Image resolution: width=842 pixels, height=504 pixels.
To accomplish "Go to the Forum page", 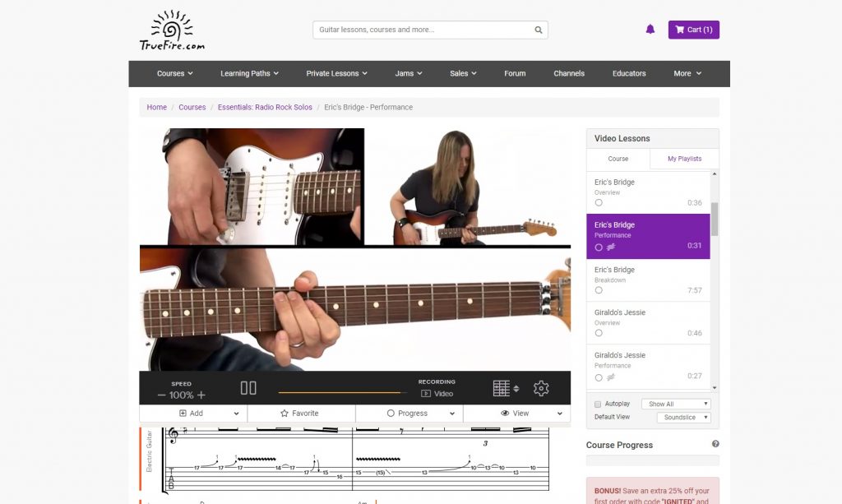I will [515, 73].
